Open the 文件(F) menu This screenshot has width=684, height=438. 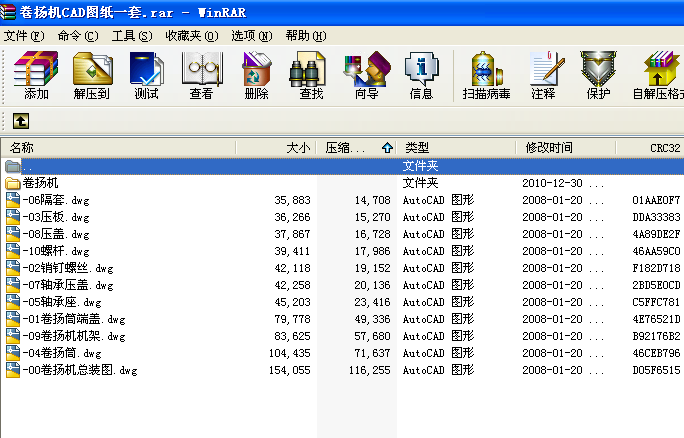(24, 36)
